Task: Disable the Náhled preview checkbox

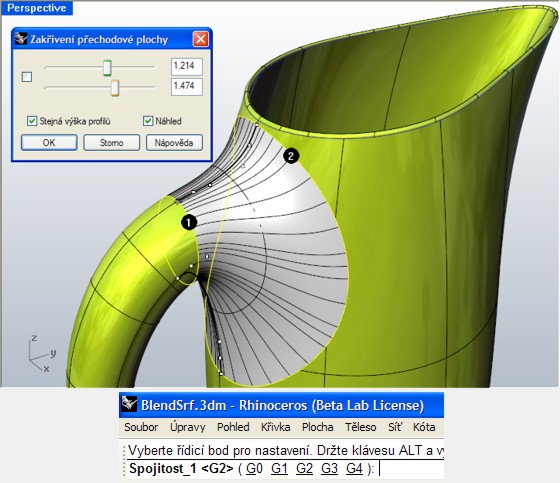Action: 148,121
